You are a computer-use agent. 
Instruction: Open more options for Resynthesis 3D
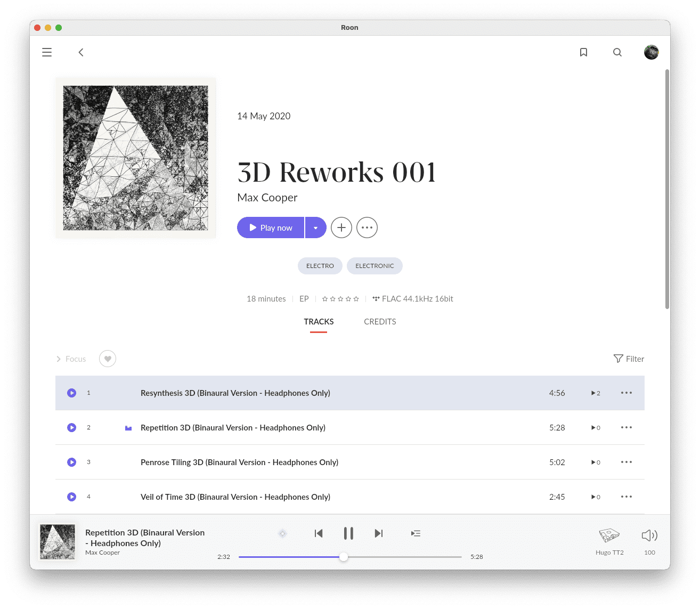pos(626,393)
